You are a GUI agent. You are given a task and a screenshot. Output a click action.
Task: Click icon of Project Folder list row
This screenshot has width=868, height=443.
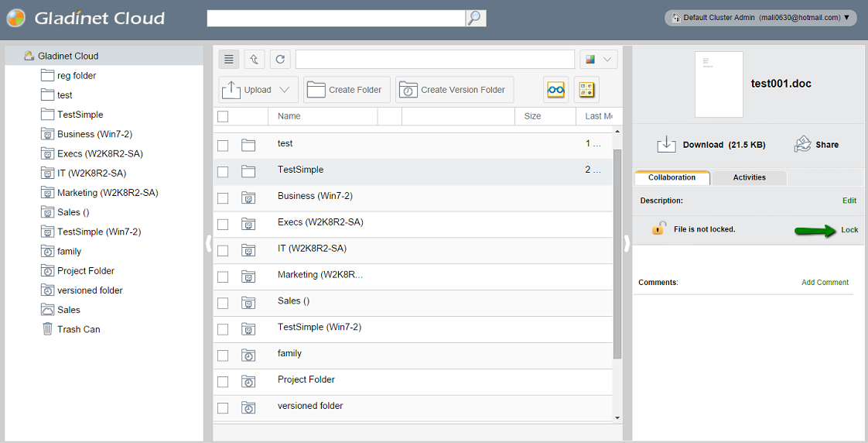click(248, 382)
